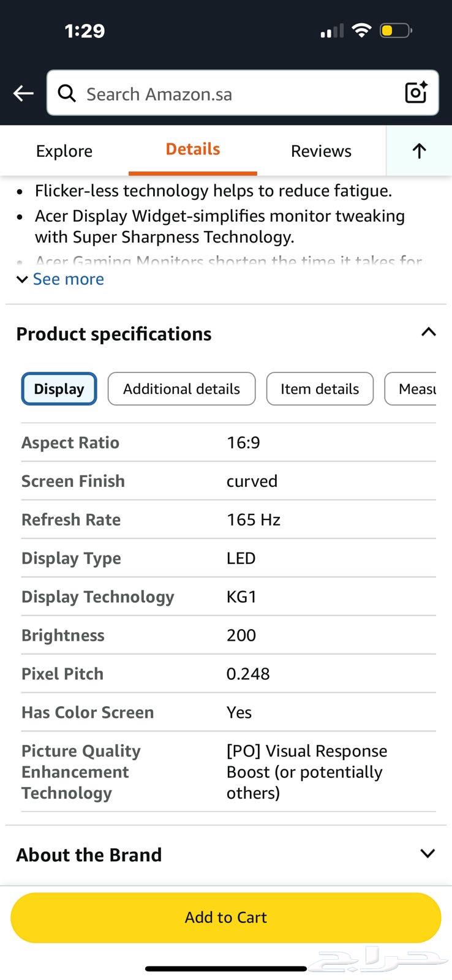Tap the clock showing 1:29
Image resolution: width=452 pixels, height=980 pixels.
pos(85,31)
